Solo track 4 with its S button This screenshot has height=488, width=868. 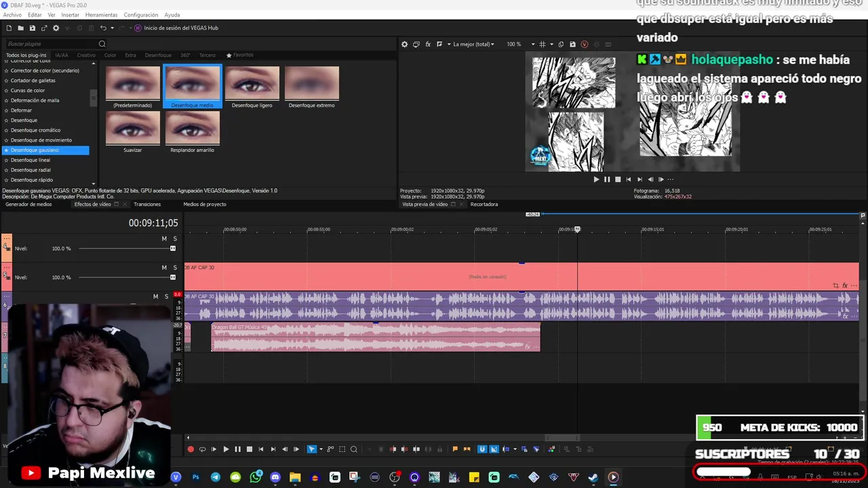point(175,239)
